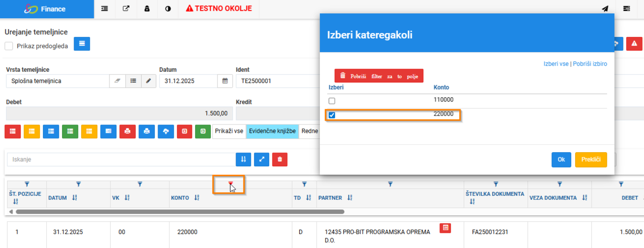Image resolution: width=644 pixels, height=248 pixels.
Task: Select the partner cell 12435 PRO-BIT
Action: (378, 236)
